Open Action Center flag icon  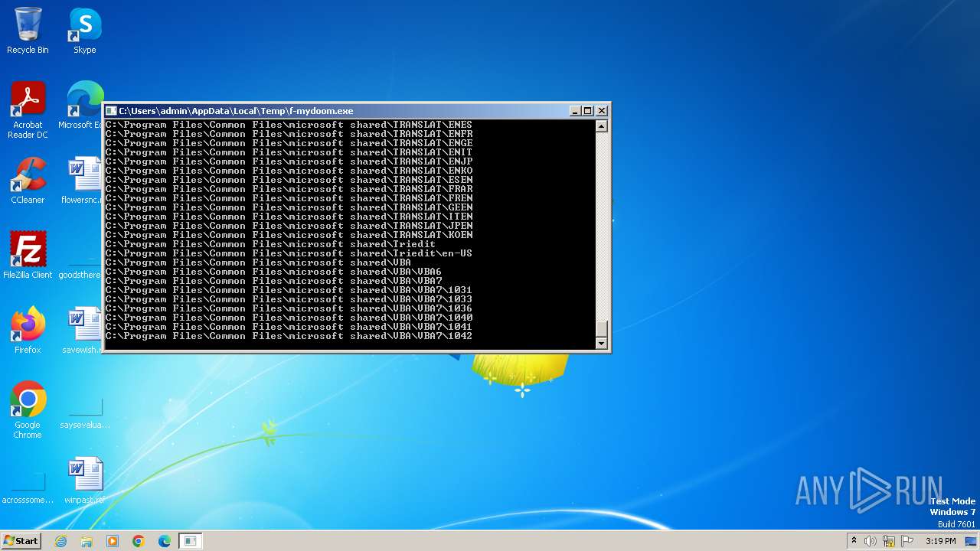907,541
